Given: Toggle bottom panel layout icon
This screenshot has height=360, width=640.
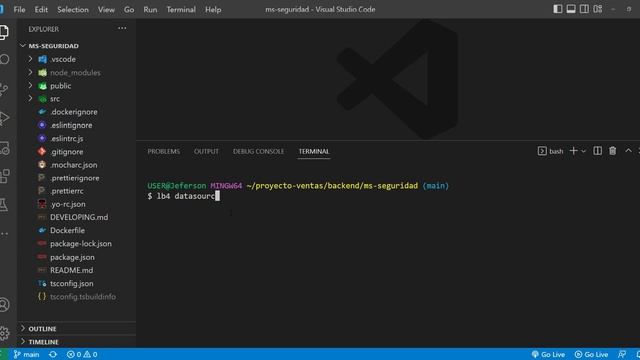Looking at the screenshot, I should coord(571,9).
